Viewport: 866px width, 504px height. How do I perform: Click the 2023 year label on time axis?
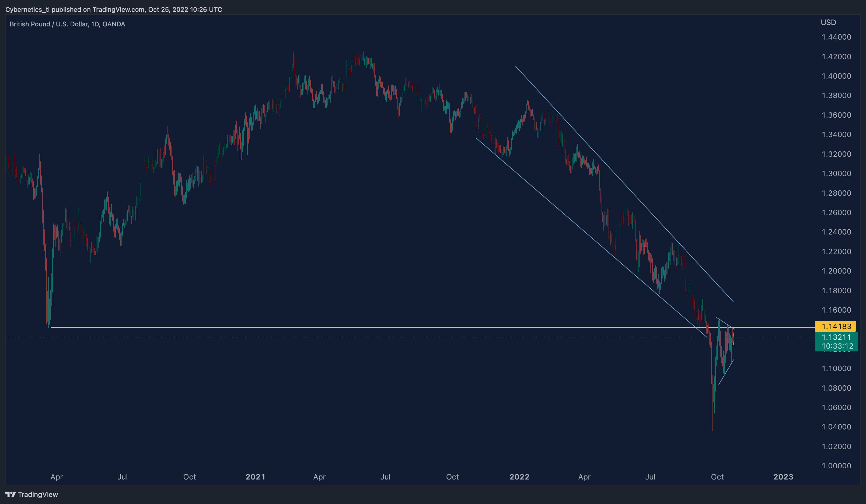[783, 477]
